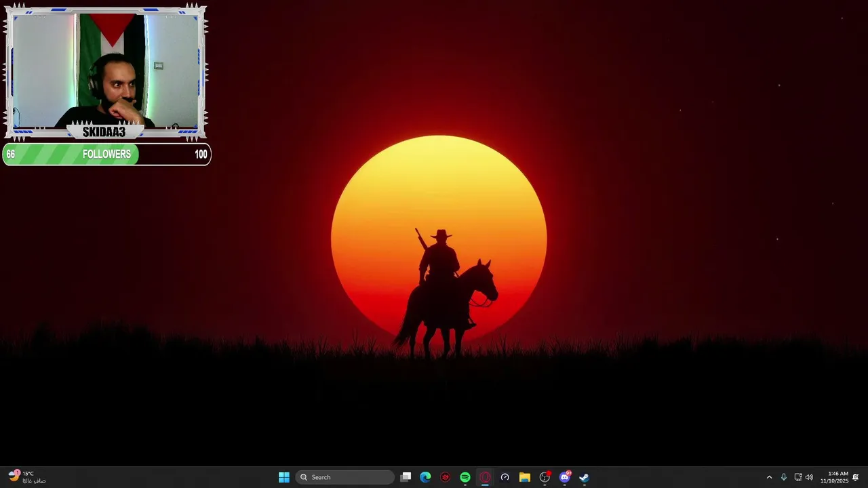
Task: Click the webcam overlay thumbnail
Action: [105, 73]
